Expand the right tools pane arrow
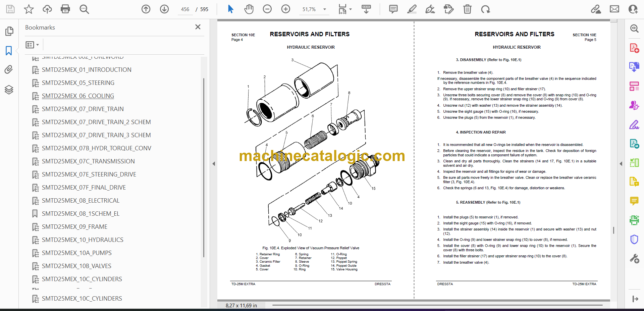Image resolution: width=644 pixels, height=311 pixels. pyautogui.click(x=621, y=164)
